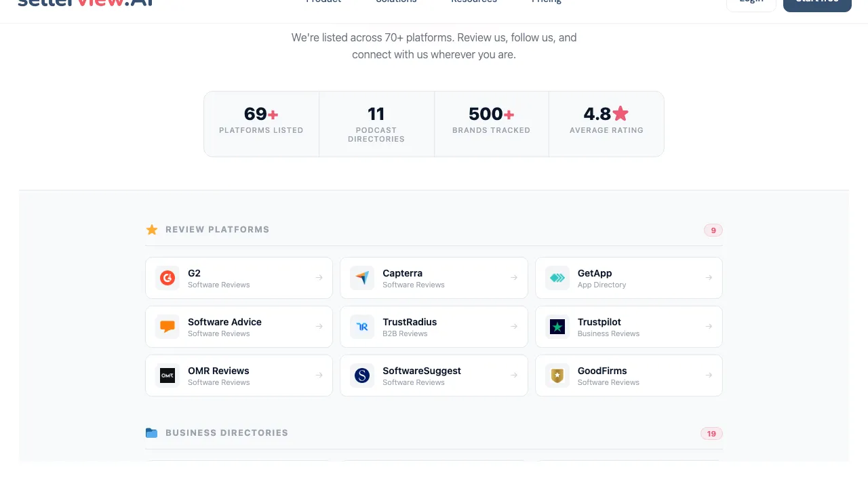Click the GetApp logo icon
This screenshot has width=868, height=488.
pyautogui.click(x=557, y=278)
